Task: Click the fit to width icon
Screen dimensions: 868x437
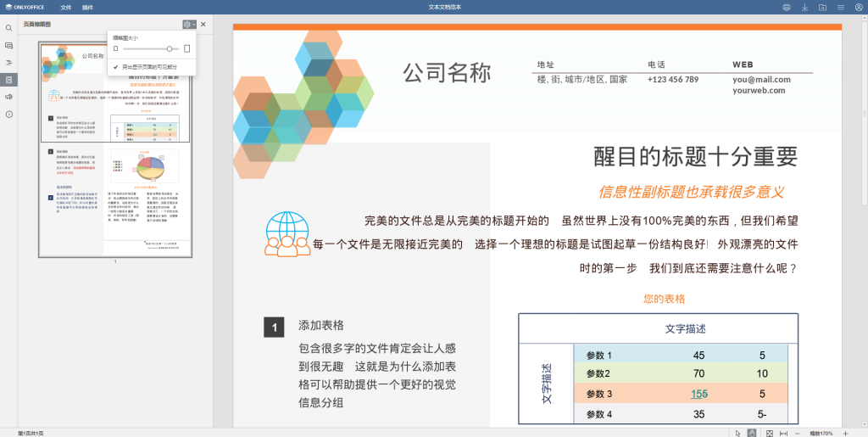Action: coord(783,433)
